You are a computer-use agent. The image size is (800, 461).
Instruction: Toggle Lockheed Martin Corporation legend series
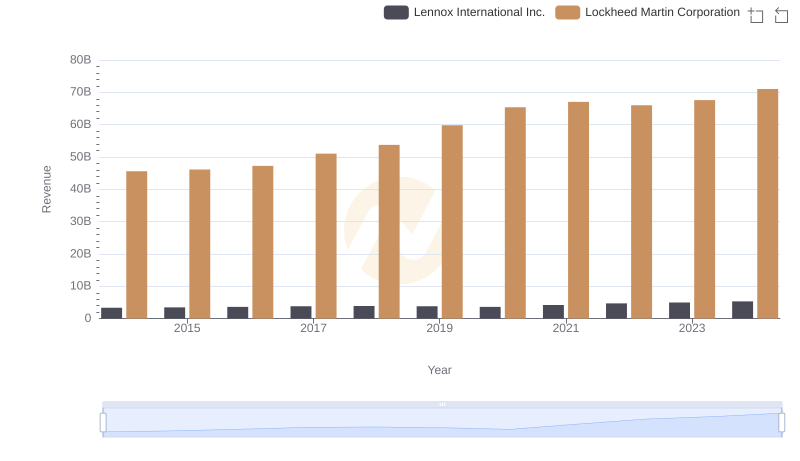pos(647,12)
